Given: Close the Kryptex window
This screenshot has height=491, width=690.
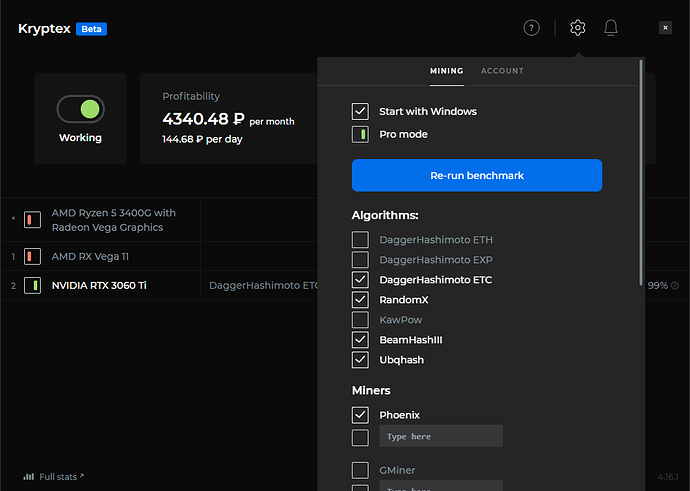Looking at the screenshot, I should pos(665,28).
